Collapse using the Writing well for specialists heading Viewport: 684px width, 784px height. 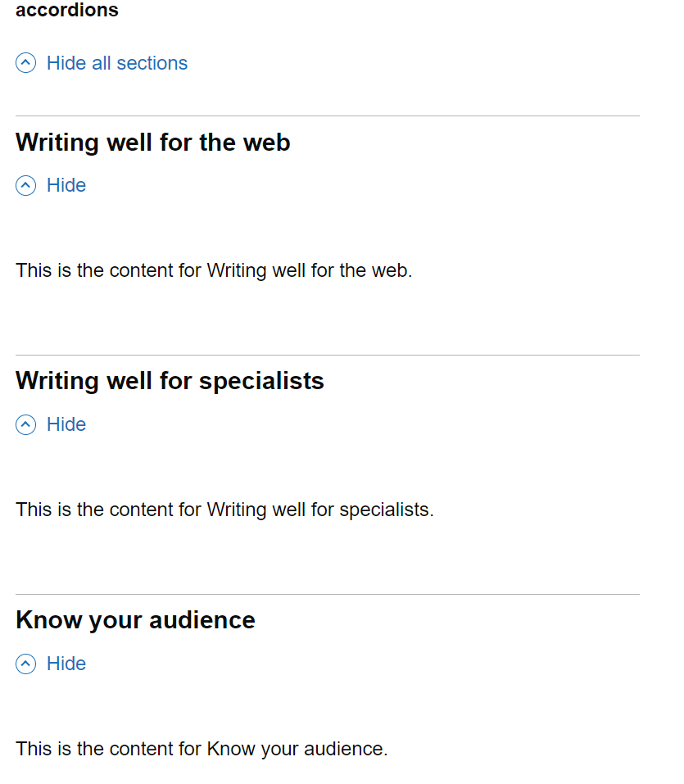pos(170,381)
